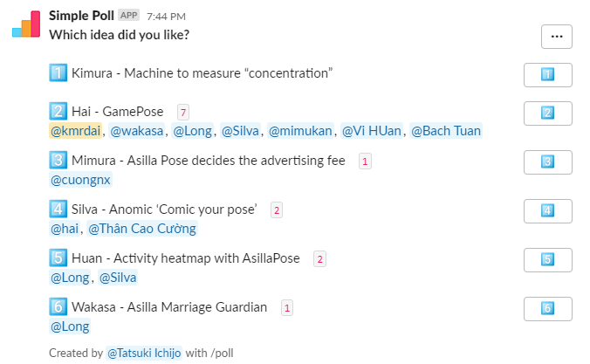This screenshot has width=590, height=364.
Task: Click the Simple Poll sender name
Action: click(81, 15)
